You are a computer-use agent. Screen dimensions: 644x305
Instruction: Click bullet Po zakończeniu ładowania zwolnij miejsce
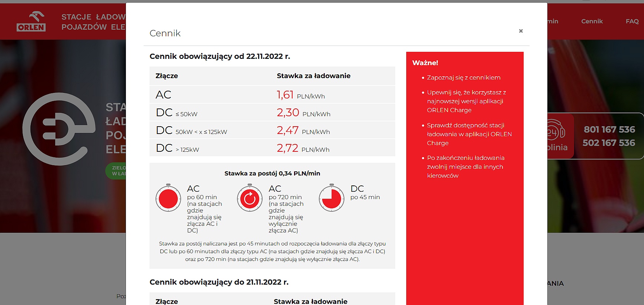466,167
